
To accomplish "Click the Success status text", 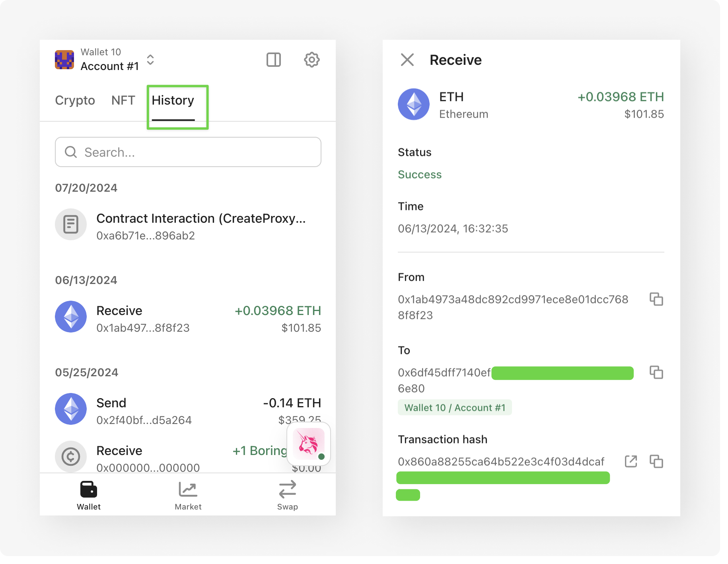I will (420, 174).
